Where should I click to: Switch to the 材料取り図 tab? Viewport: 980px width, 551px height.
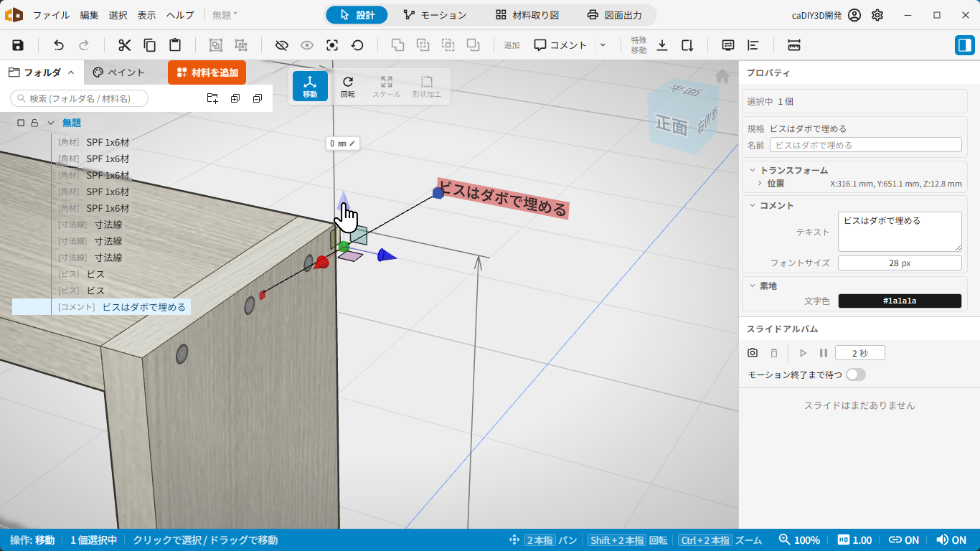[527, 15]
